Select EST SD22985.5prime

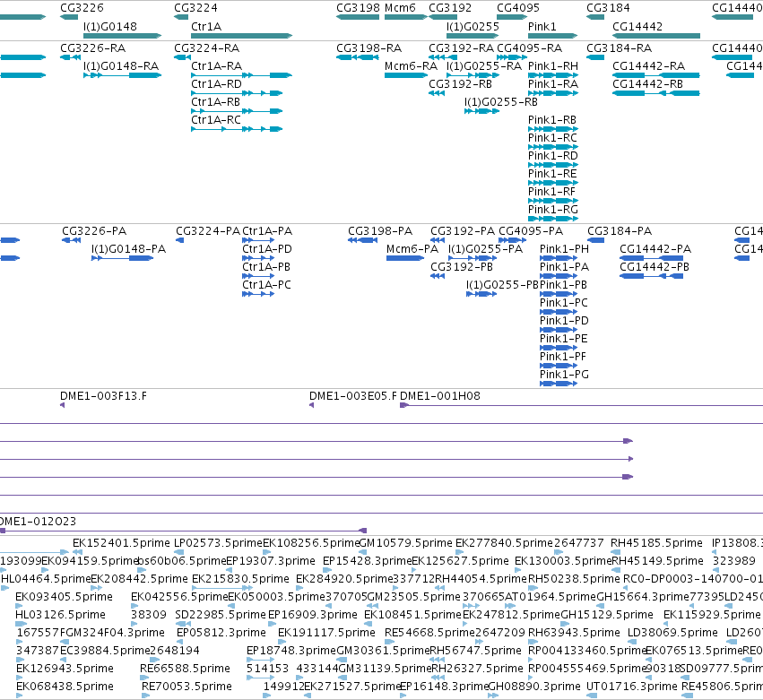click(x=221, y=614)
